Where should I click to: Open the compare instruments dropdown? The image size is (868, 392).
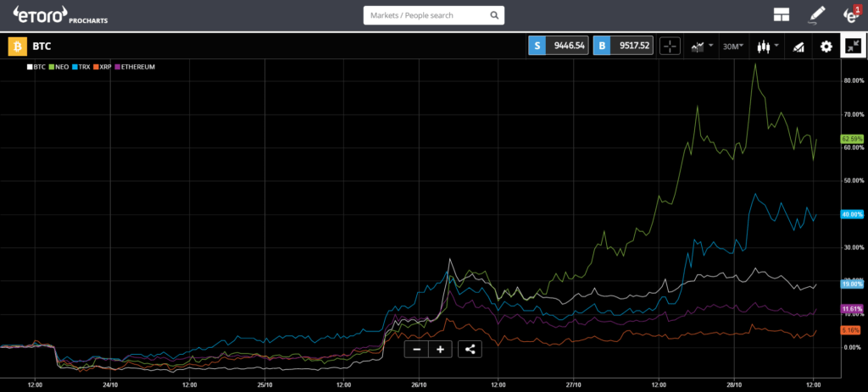point(701,47)
